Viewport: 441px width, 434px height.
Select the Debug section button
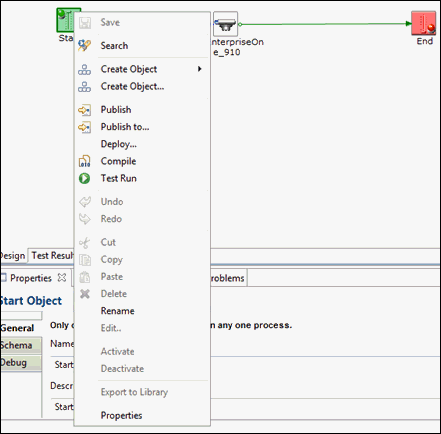click(21, 362)
